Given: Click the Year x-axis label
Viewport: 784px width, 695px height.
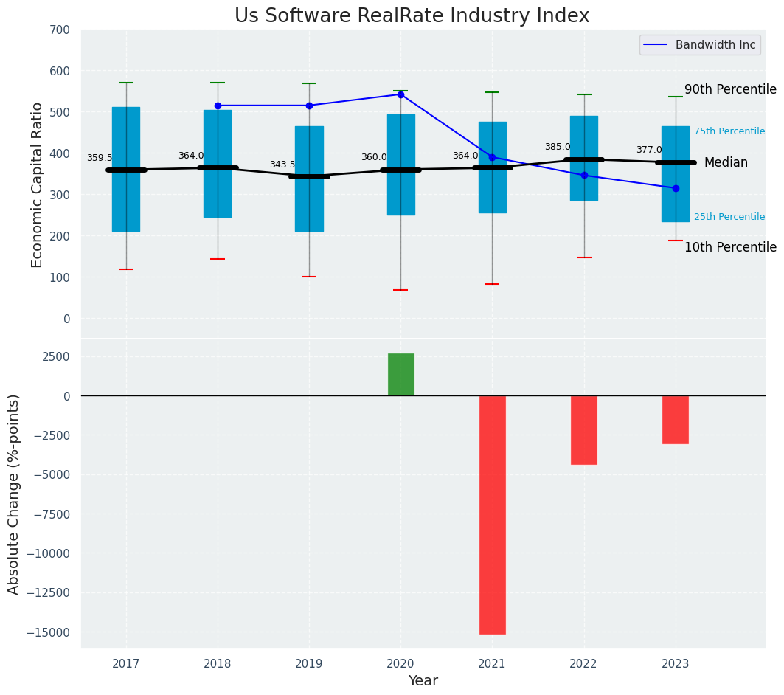Looking at the screenshot, I should tap(423, 681).
